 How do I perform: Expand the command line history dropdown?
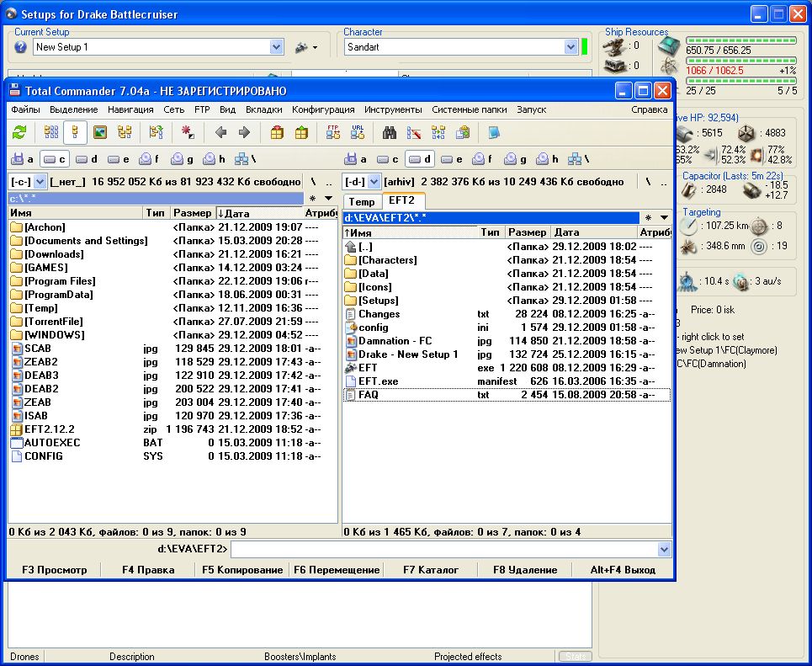(x=664, y=549)
